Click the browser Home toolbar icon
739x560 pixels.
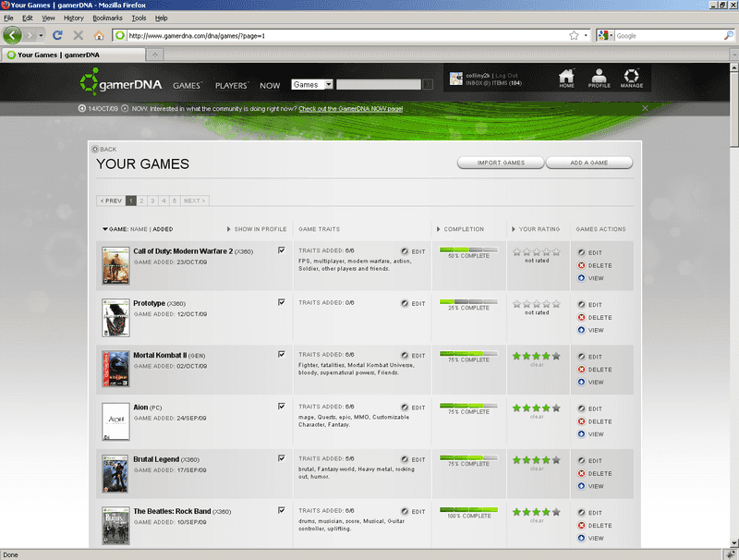pos(99,35)
